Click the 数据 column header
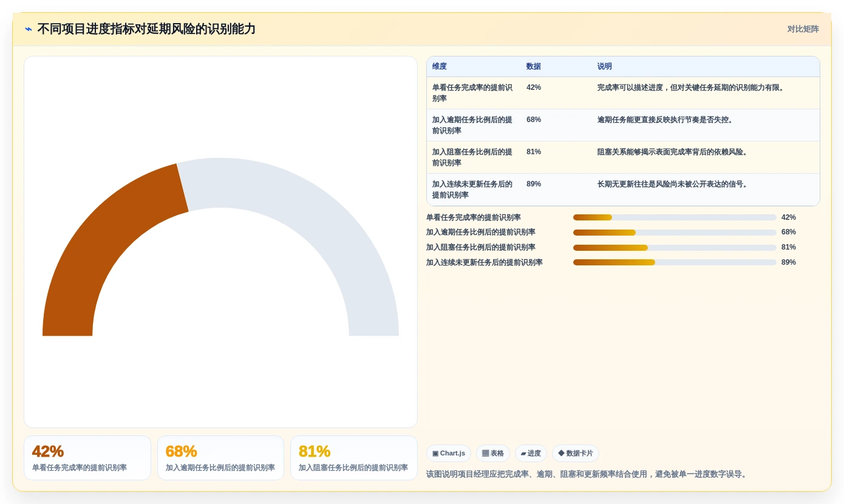 (534, 67)
